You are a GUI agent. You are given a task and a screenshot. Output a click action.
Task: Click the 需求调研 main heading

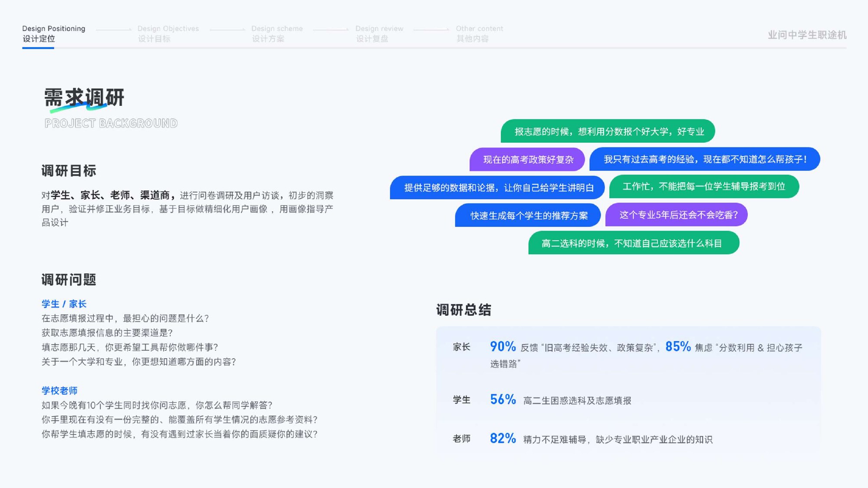[84, 97]
